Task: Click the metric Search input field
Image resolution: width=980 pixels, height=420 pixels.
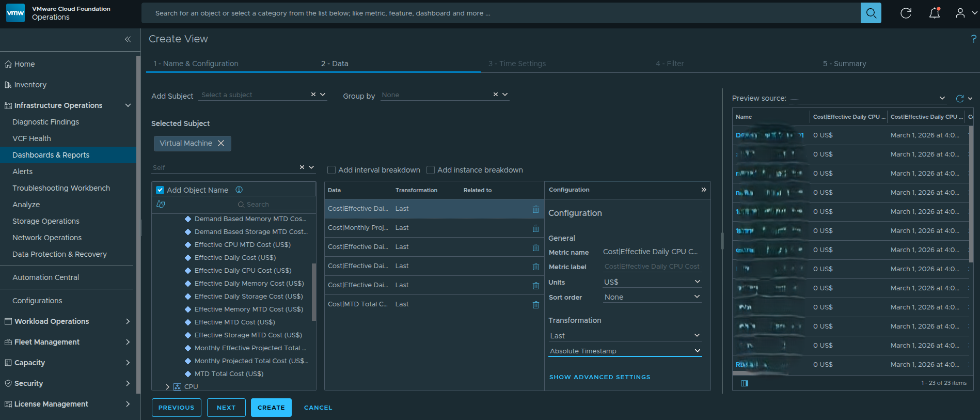Action: [274, 205]
